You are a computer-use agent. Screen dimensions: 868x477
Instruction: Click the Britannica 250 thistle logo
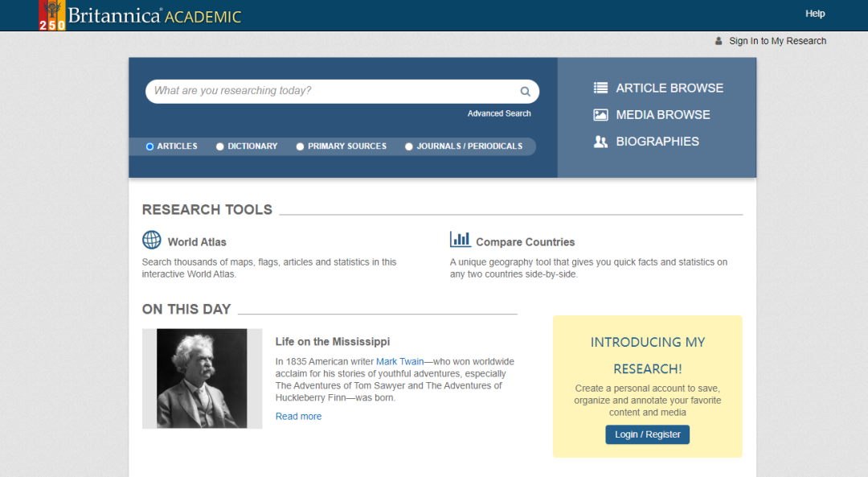coord(52,15)
